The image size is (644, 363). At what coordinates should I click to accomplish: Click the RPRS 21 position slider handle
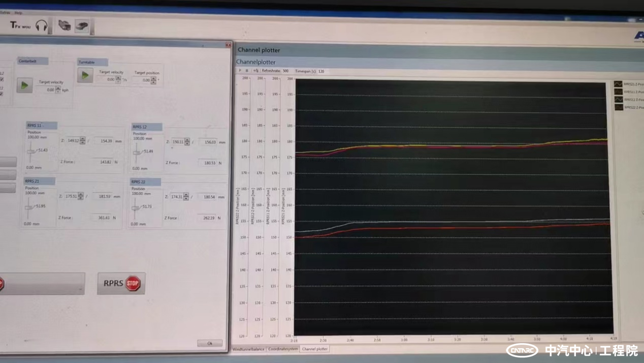(x=28, y=207)
